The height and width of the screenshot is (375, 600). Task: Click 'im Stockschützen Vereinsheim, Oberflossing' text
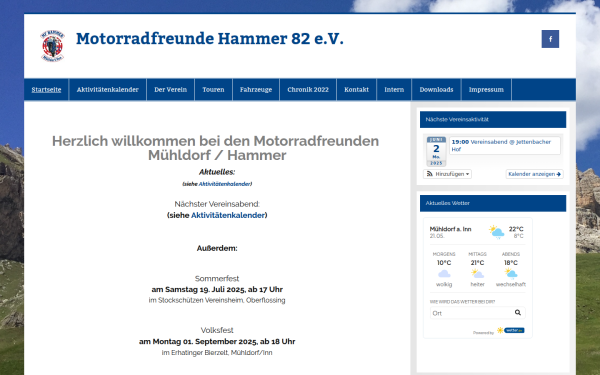[x=217, y=300]
